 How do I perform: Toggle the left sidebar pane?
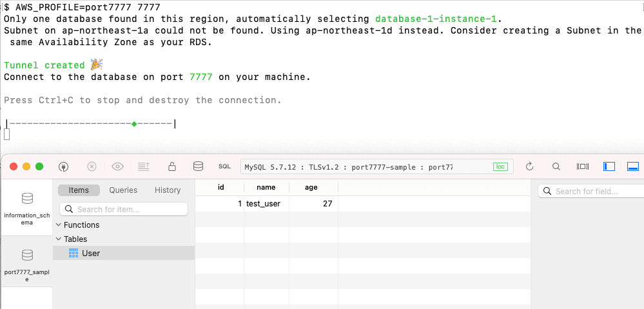click(609, 166)
